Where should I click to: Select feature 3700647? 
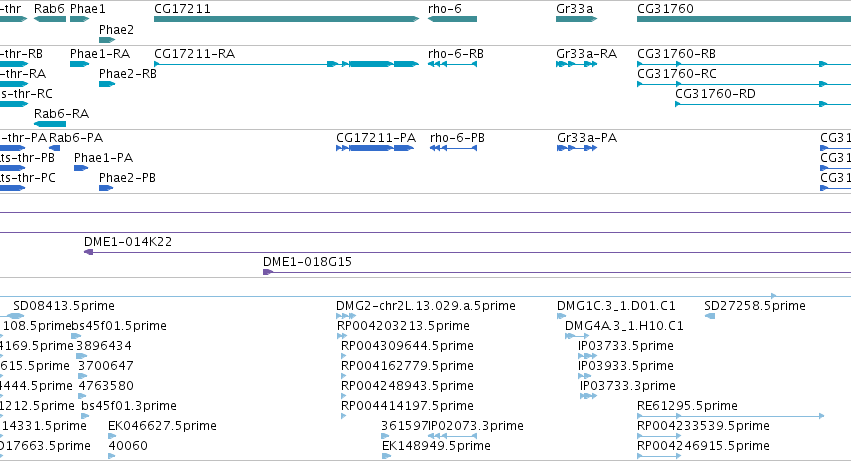pyautogui.click(x=82, y=376)
